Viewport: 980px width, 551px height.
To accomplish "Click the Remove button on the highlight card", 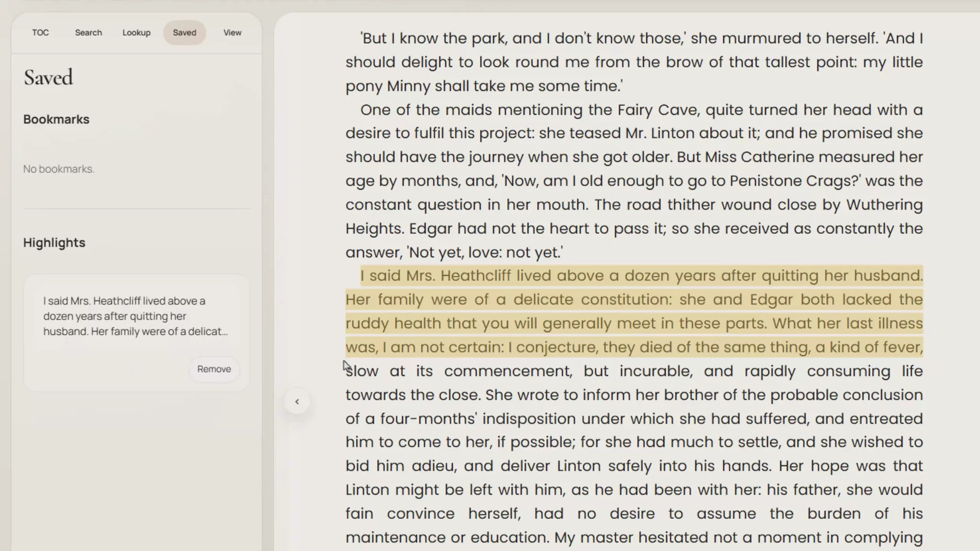I will (x=214, y=369).
